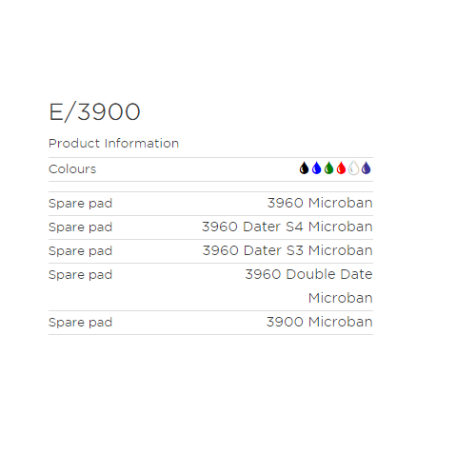Select the blue ink drop colour
The width and height of the screenshot is (476, 474).
click(x=316, y=168)
